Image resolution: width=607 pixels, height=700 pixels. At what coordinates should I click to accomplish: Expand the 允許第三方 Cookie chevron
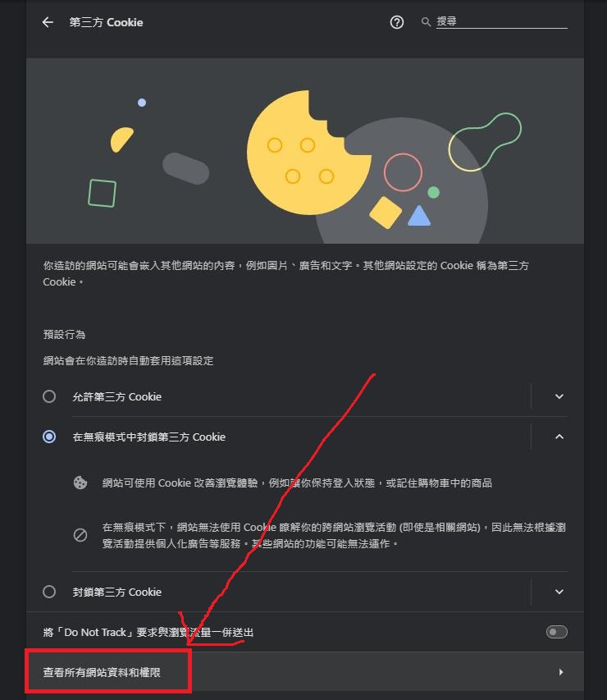559,396
